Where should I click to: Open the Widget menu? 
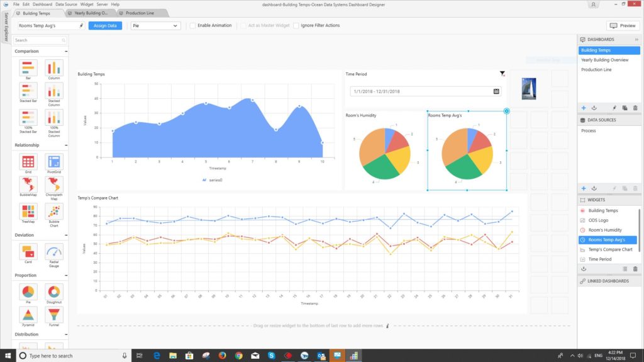click(87, 4)
